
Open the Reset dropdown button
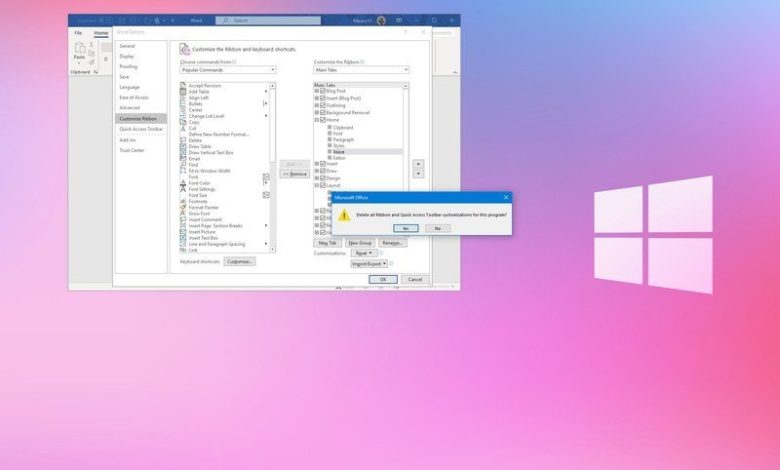364,253
